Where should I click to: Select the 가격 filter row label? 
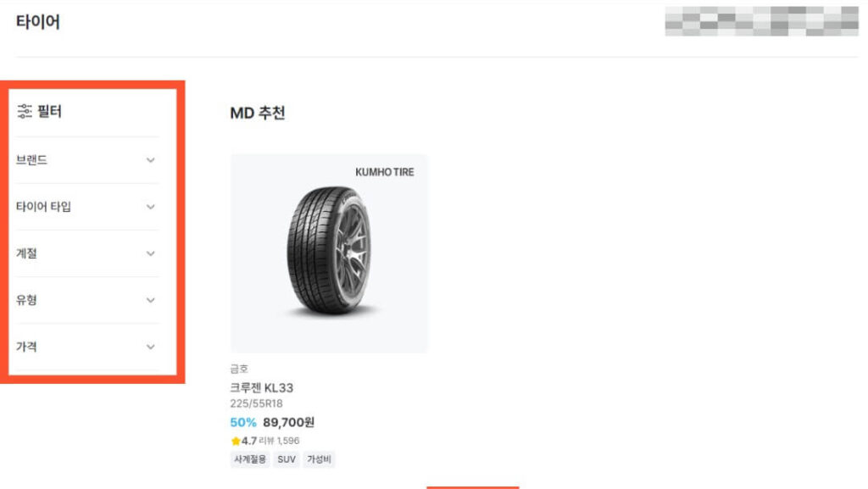pyautogui.click(x=26, y=347)
